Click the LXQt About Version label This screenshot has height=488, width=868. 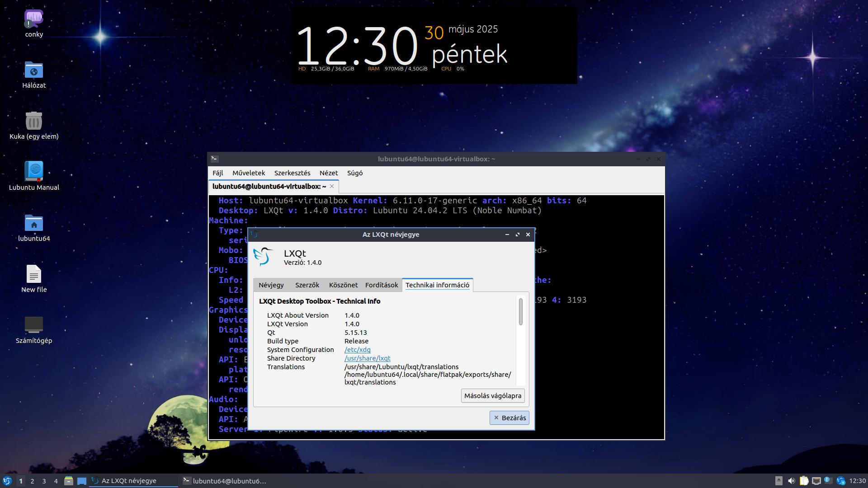click(x=297, y=315)
